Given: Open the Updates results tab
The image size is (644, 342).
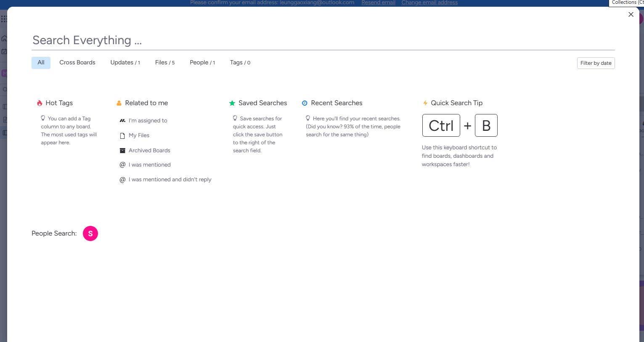Looking at the screenshot, I should click(125, 63).
